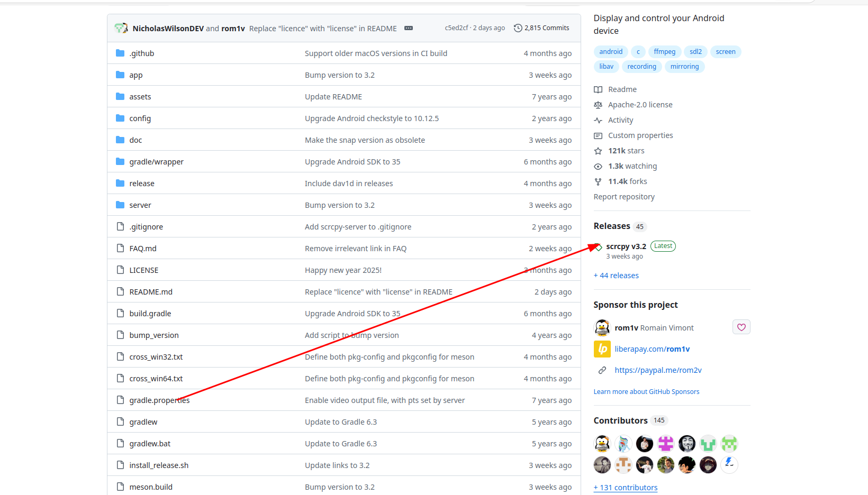Viewport: 868px width, 495px height.
Task: Show the + 44 releases list
Action: coord(616,276)
